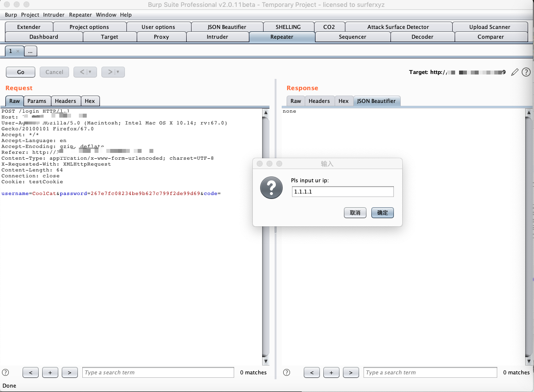The image size is (534, 392).
Task: Open the Project menu
Action: coord(30,15)
